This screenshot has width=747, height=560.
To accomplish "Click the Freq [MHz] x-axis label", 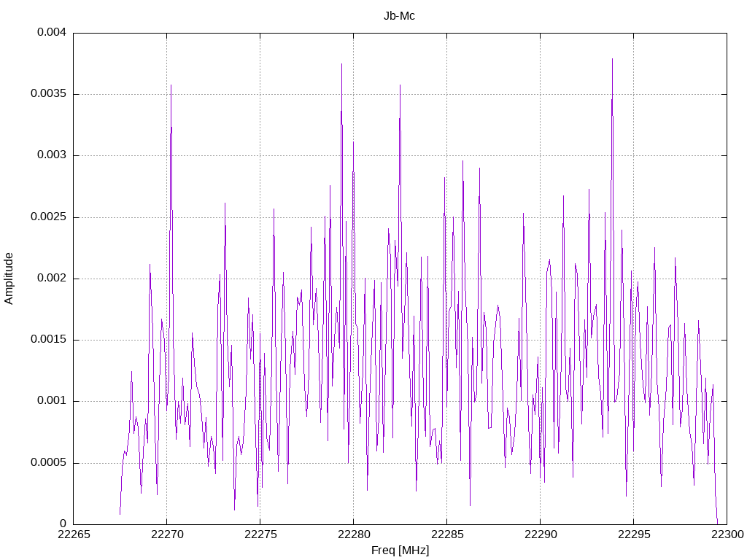I will [x=400, y=551].
